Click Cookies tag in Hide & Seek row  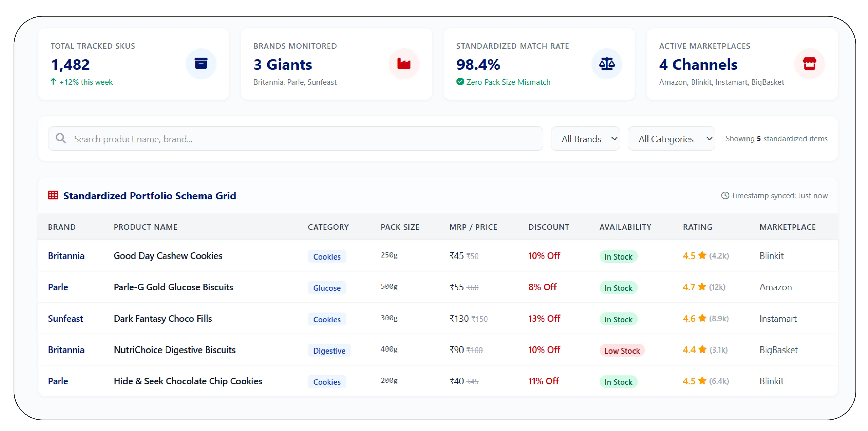(327, 382)
